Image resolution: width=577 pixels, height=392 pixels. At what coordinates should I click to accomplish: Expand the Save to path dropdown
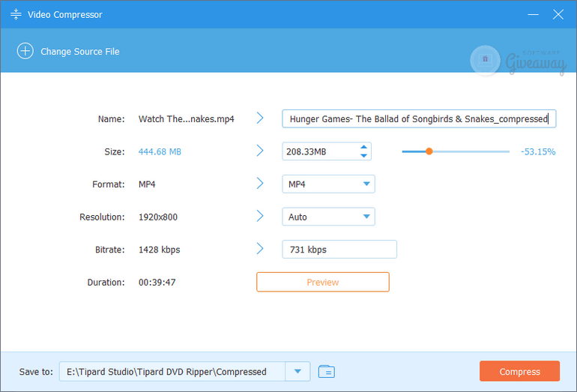pyautogui.click(x=297, y=371)
